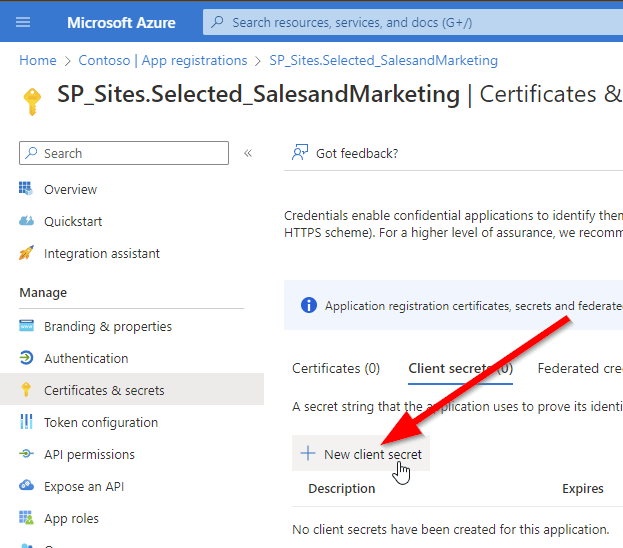This screenshot has height=548, width=623.
Task: Switch to Certificates (0) tab
Action: (x=336, y=368)
